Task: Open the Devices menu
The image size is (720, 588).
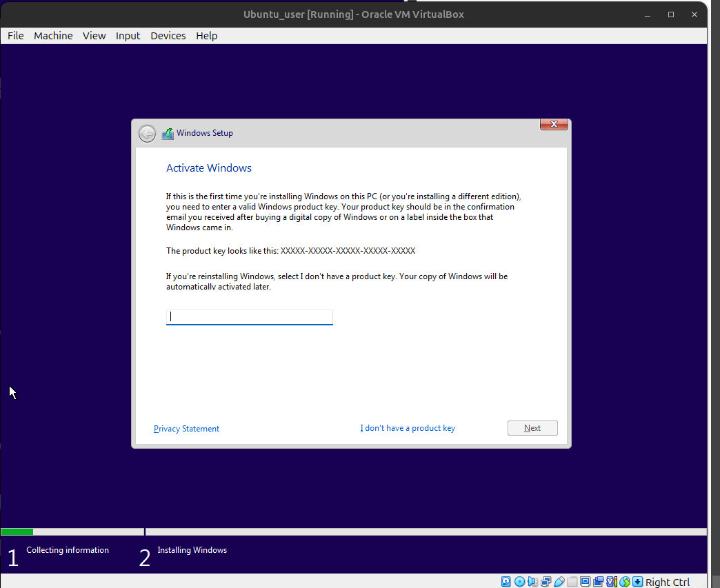Action: (168, 36)
